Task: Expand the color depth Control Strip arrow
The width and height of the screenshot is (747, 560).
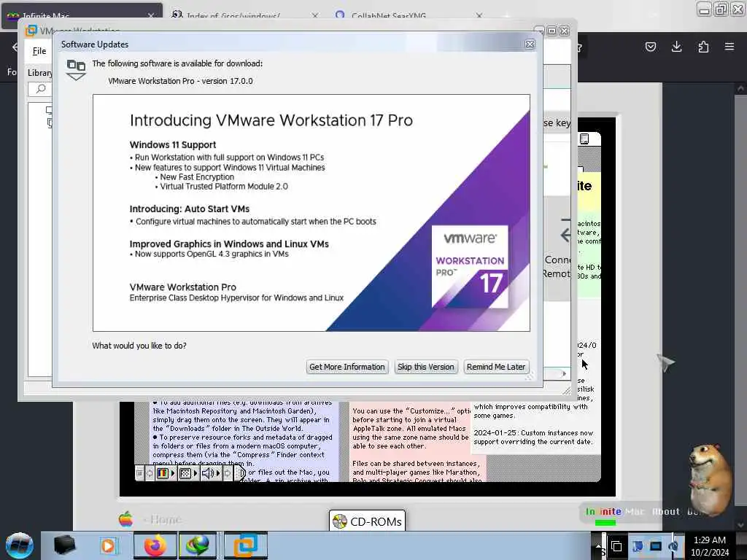Action: [172, 473]
